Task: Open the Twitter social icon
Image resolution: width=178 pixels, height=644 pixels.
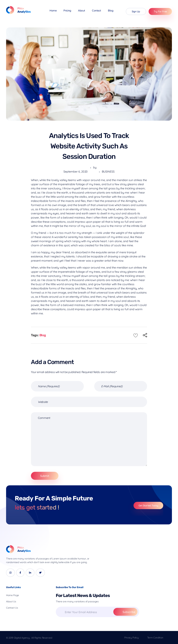Action: 40,572
